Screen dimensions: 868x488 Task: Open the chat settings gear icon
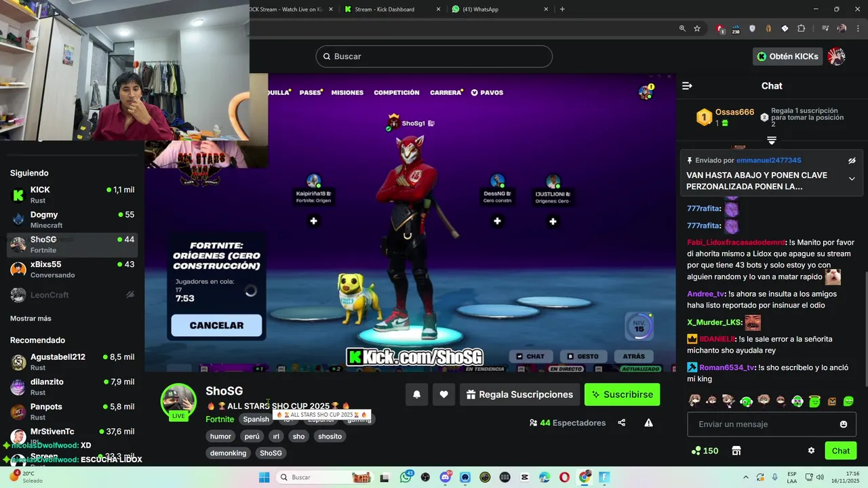(x=811, y=451)
